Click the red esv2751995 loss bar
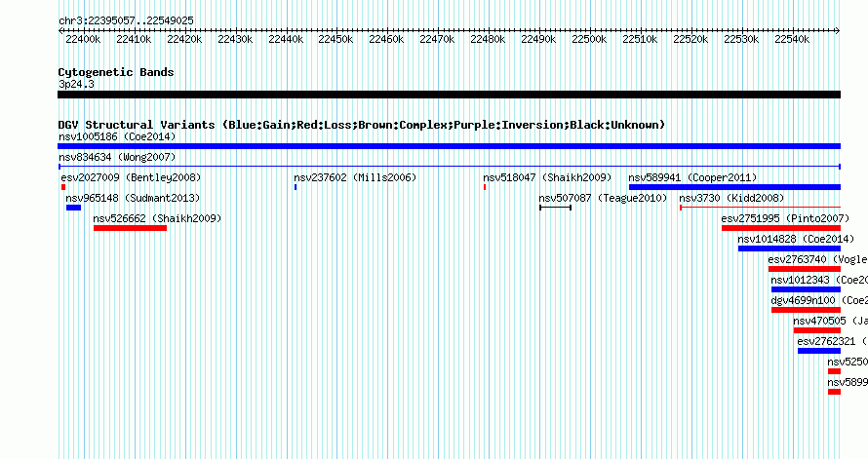The width and height of the screenshot is (868, 459). pos(781,228)
